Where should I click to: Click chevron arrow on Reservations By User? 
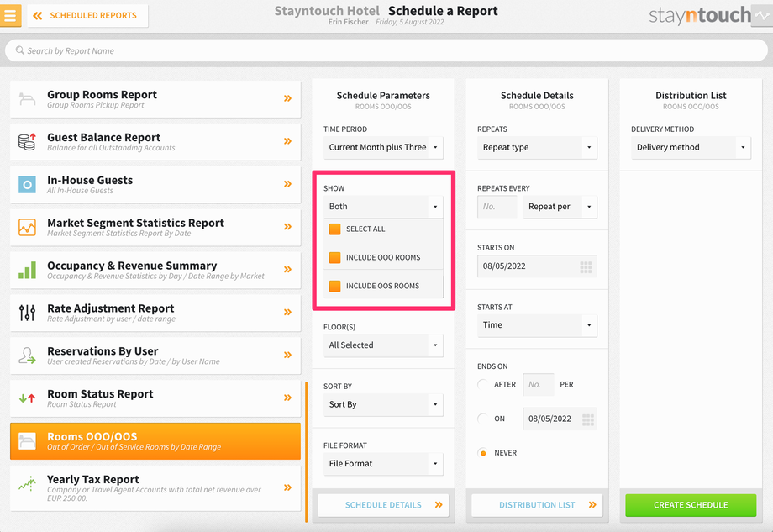tap(288, 355)
